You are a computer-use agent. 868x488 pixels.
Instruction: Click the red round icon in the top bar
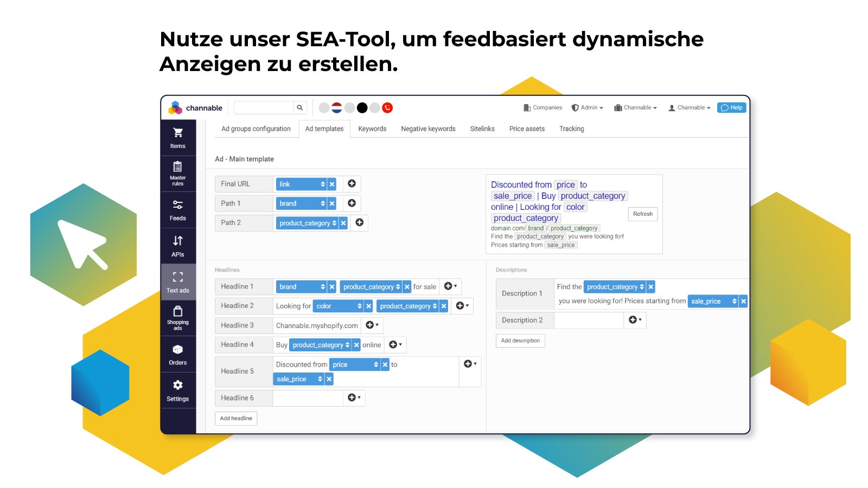click(x=387, y=108)
